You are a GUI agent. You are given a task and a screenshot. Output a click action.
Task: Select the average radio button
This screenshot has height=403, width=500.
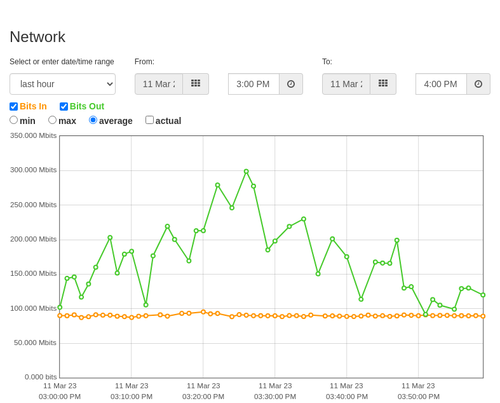pos(93,120)
